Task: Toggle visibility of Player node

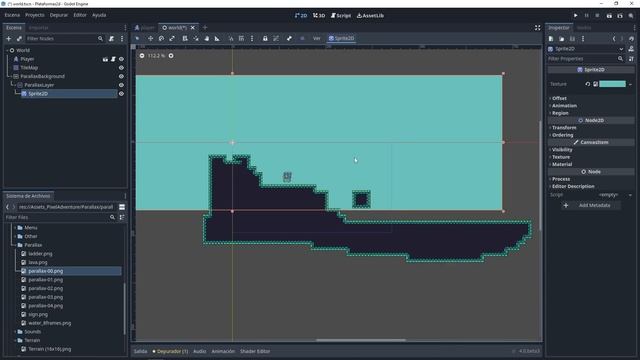Action: point(121,59)
